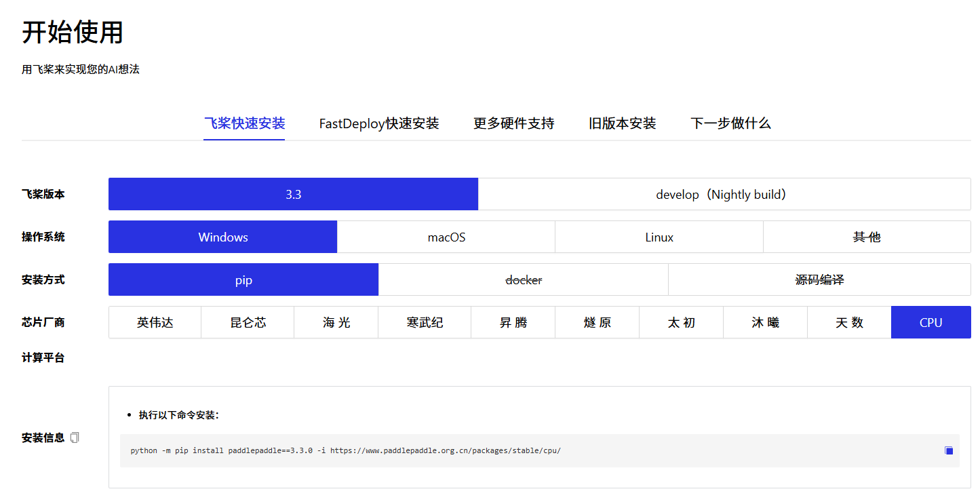Select 昆仑芯 chip vendor
Image resolution: width=980 pixels, height=504 pixels.
tap(248, 322)
